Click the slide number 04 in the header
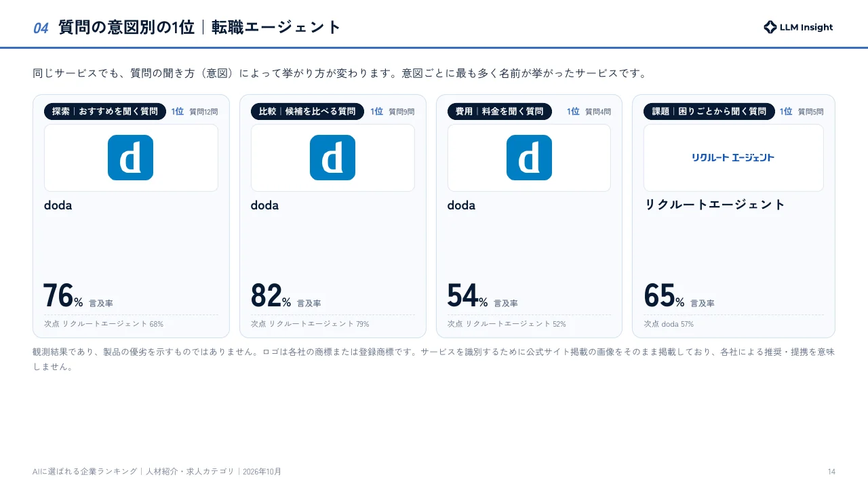Viewport: 868px width, 488px height. pos(41,28)
